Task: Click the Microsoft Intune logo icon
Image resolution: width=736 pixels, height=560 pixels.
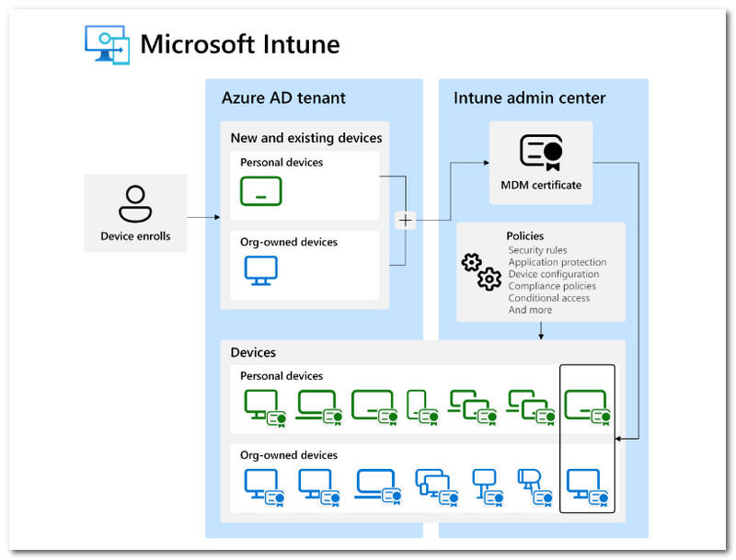Action: [x=107, y=45]
